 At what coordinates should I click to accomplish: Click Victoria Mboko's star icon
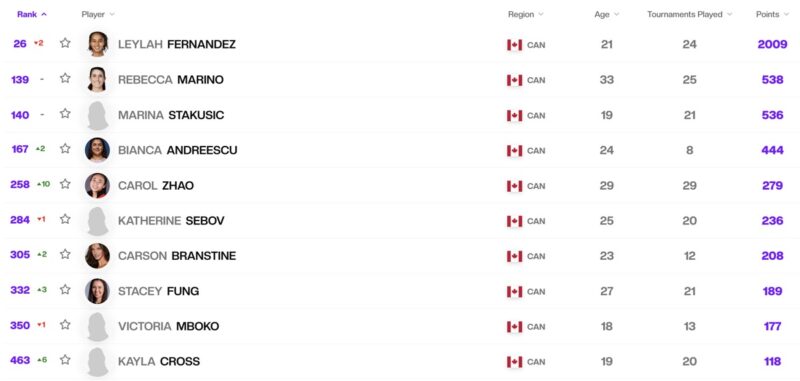[65, 324]
